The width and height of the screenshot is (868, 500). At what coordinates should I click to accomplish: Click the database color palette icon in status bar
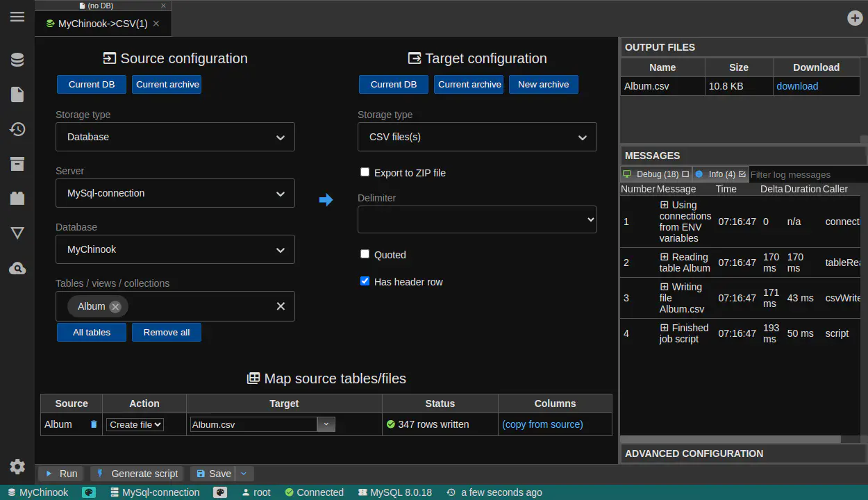pos(89,492)
